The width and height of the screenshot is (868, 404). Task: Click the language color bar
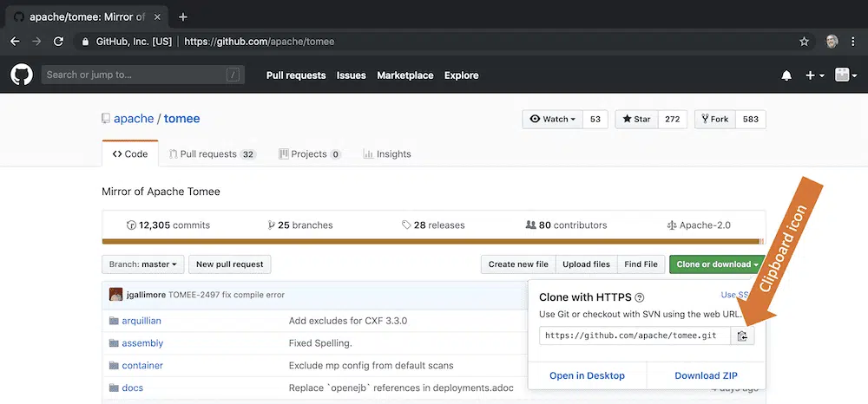click(x=432, y=242)
